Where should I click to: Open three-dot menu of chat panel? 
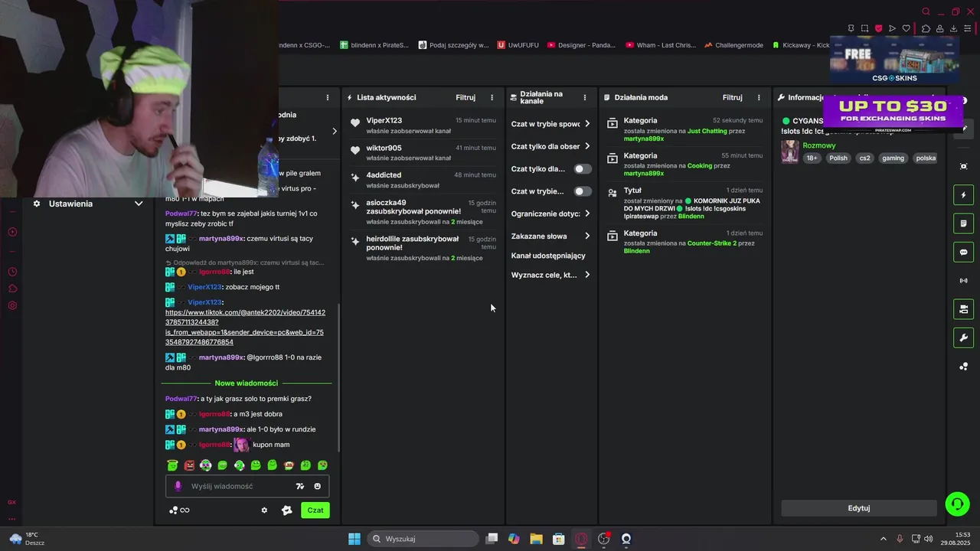tap(328, 97)
